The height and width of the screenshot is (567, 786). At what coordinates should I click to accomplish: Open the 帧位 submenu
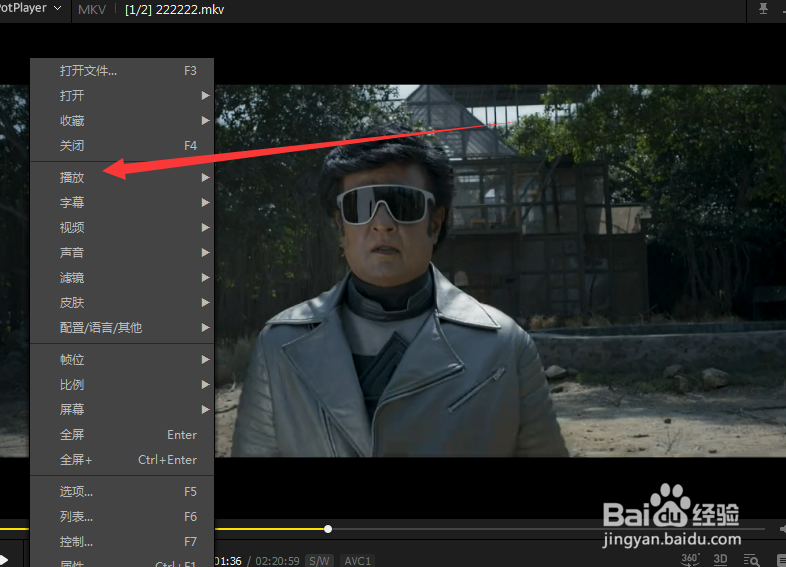click(x=122, y=359)
